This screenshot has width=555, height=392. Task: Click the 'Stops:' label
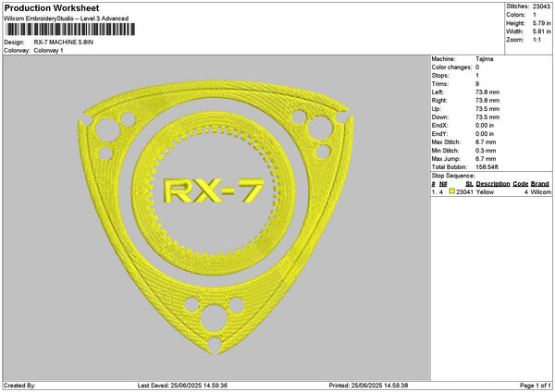point(440,76)
